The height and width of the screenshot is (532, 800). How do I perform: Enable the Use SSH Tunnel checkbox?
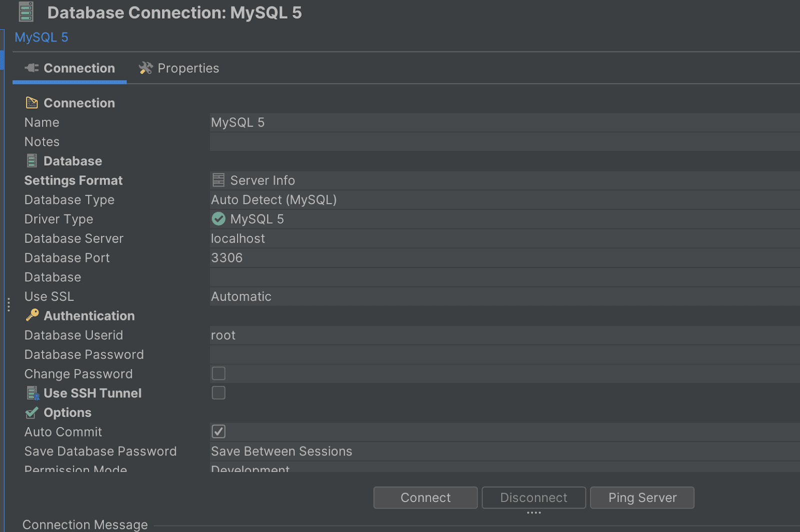click(218, 392)
